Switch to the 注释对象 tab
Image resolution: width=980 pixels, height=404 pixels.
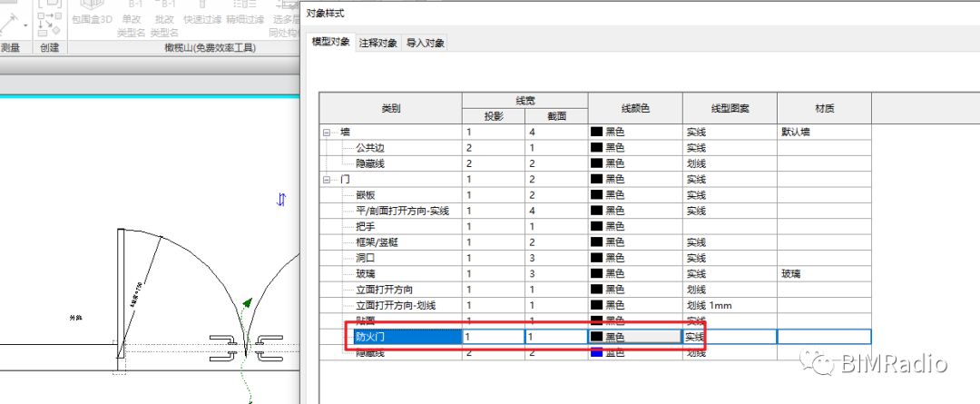click(x=378, y=44)
